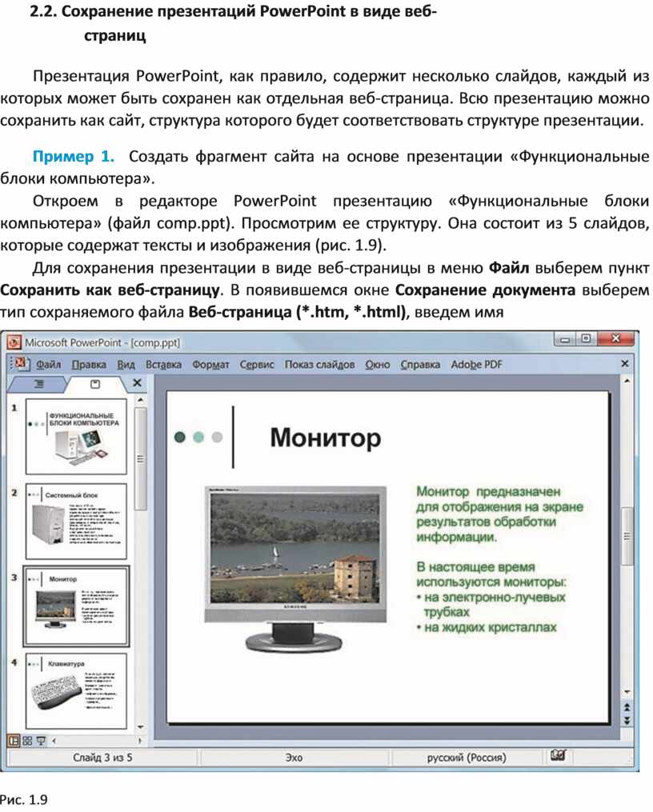Switch to Normal view icon
The image size is (653, 812).
coord(14,741)
